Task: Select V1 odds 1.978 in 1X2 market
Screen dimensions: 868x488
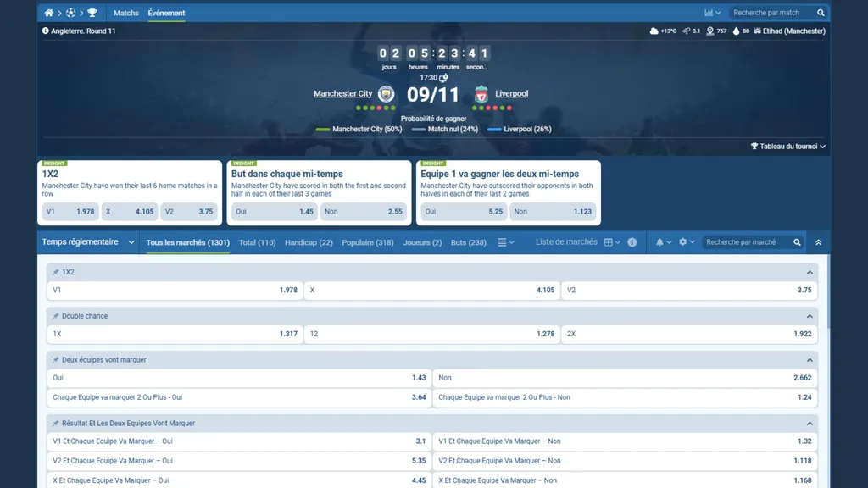Action: 174,290
